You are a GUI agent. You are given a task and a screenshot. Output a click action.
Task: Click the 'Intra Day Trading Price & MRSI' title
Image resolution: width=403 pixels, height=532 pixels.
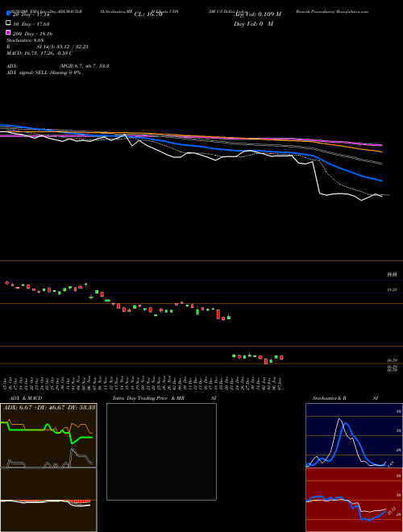click(164, 398)
